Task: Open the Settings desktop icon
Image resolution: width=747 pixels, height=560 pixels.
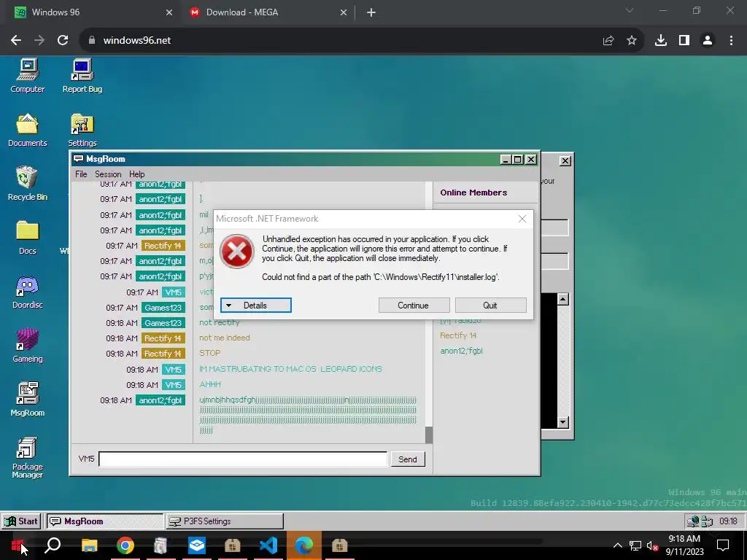Action: tap(82, 130)
